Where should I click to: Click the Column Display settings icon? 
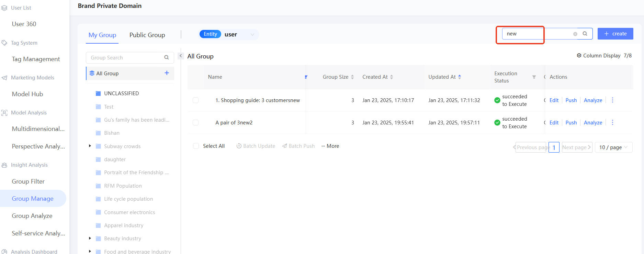[579, 55]
